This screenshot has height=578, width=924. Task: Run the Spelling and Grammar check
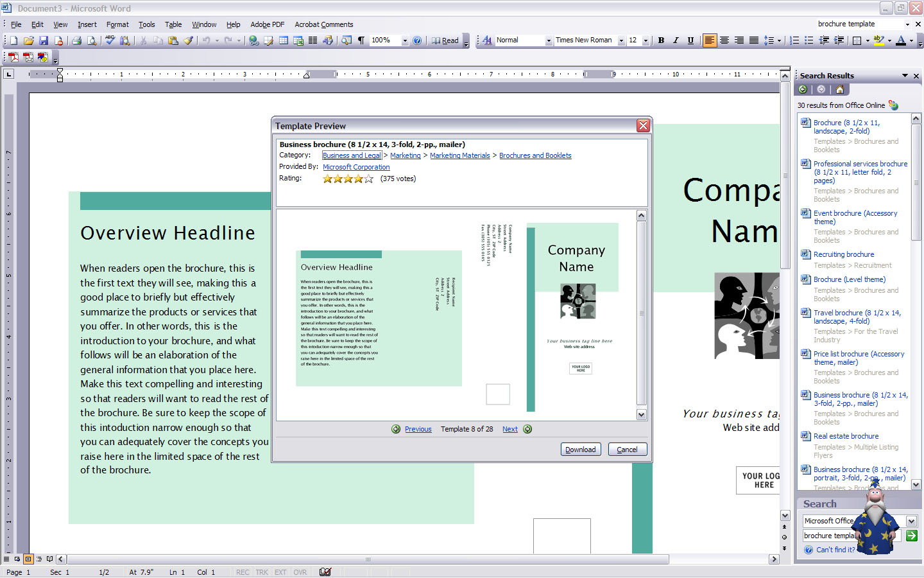(110, 40)
